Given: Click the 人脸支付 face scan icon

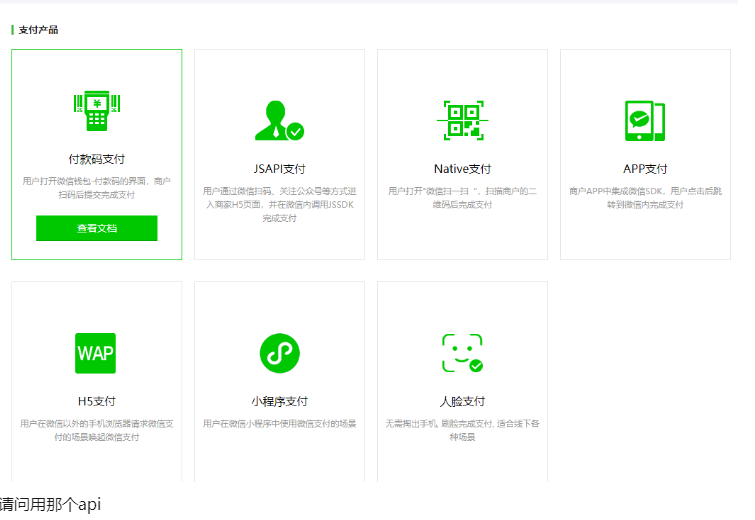Looking at the screenshot, I should pos(462,353).
